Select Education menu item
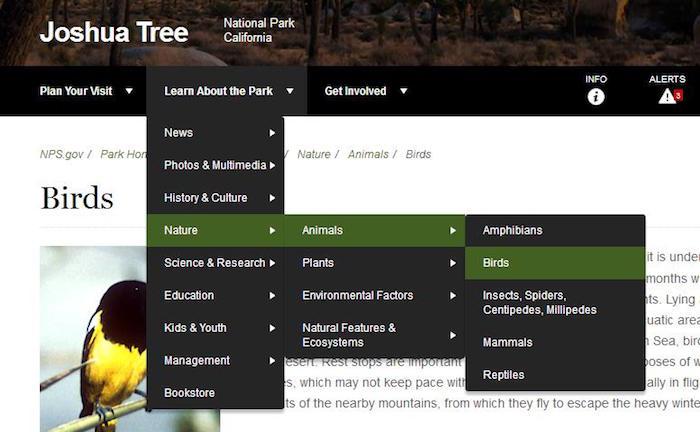The image size is (700, 432). pos(215,295)
